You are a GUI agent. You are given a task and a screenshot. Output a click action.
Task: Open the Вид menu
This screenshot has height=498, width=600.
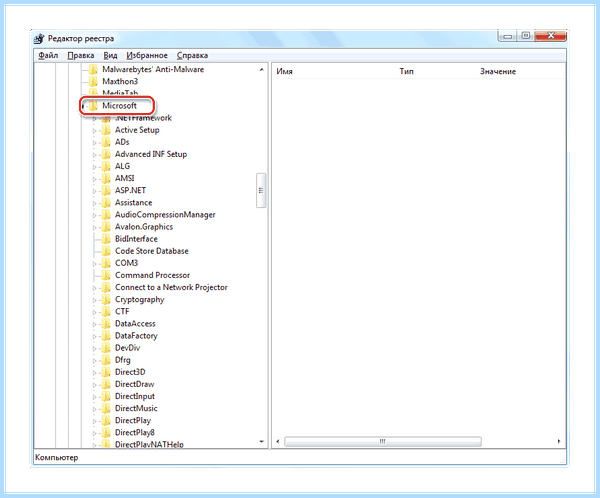pos(110,56)
